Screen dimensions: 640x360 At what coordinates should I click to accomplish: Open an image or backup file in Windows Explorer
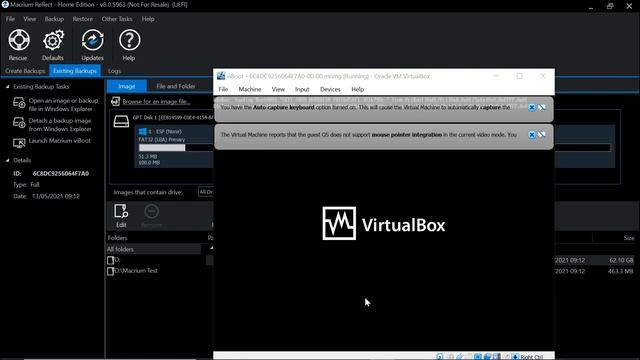(x=56, y=104)
